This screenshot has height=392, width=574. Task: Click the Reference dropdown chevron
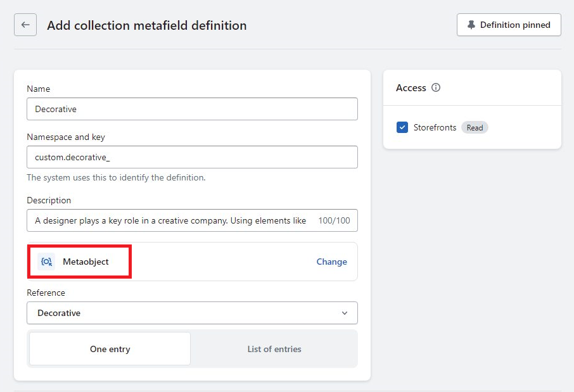pos(345,313)
